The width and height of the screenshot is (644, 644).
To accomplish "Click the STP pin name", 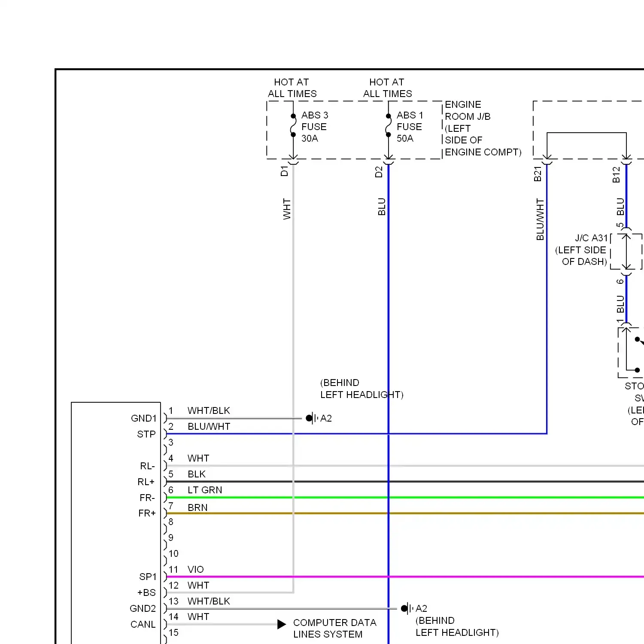I will tap(146, 434).
